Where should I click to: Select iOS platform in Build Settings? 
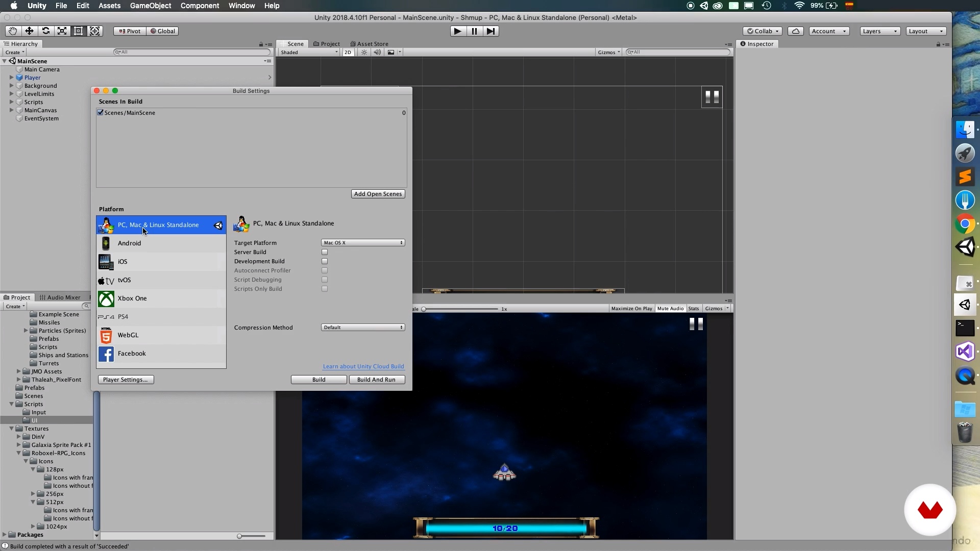[161, 262]
